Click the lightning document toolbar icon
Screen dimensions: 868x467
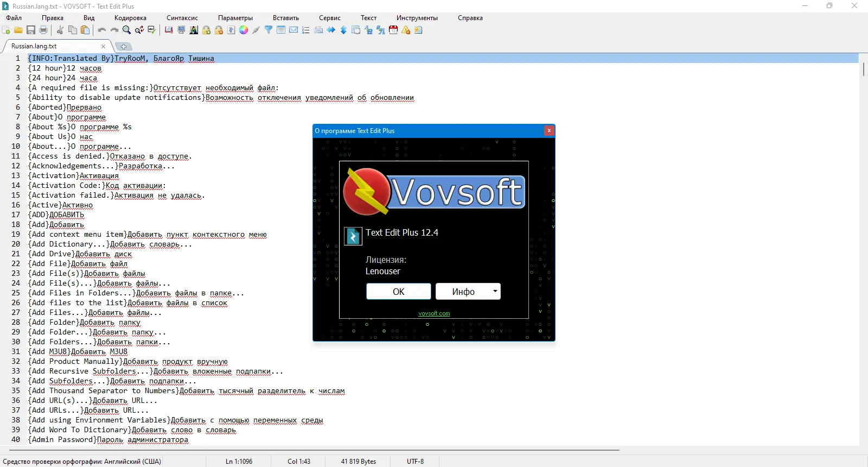tap(418, 30)
